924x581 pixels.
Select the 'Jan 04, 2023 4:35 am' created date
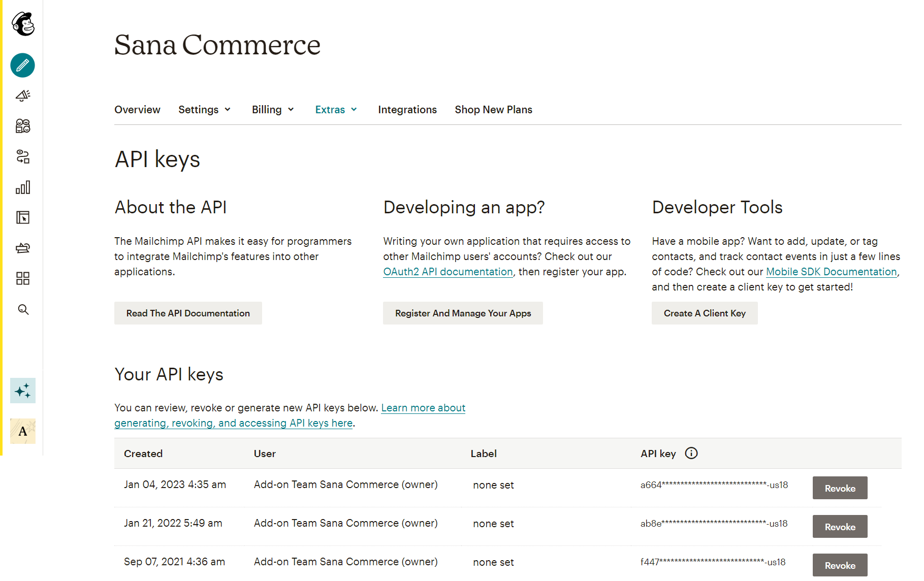click(x=175, y=485)
